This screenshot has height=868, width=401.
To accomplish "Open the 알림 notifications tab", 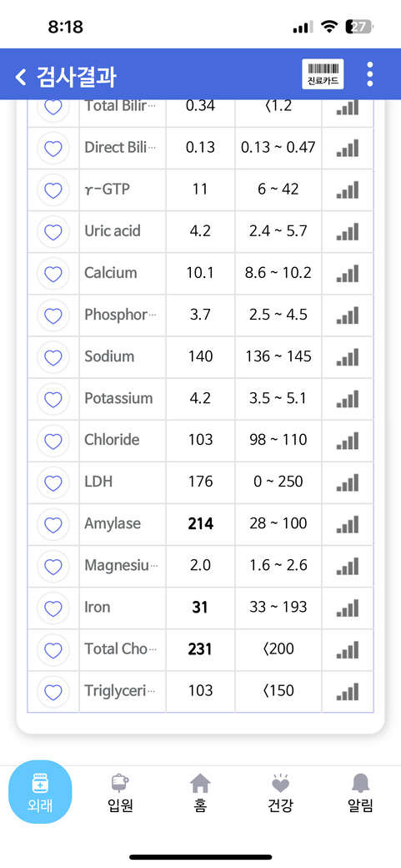I will coord(361,793).
